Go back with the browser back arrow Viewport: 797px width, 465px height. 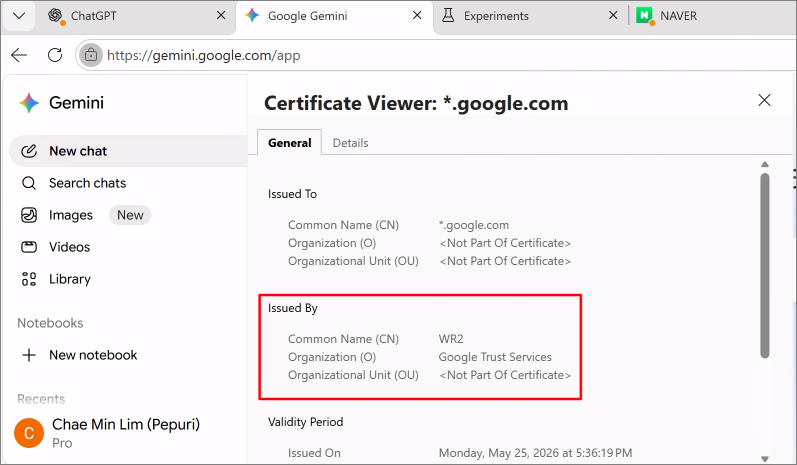click(19, 55)
